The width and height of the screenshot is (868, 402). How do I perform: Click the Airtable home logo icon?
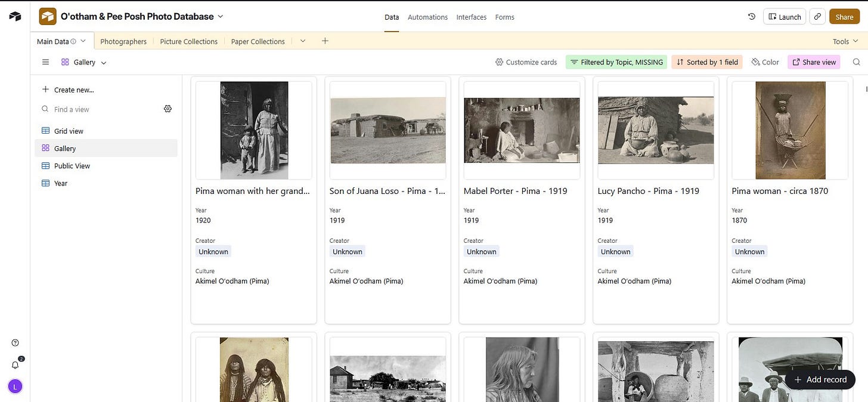click(15, 16)
